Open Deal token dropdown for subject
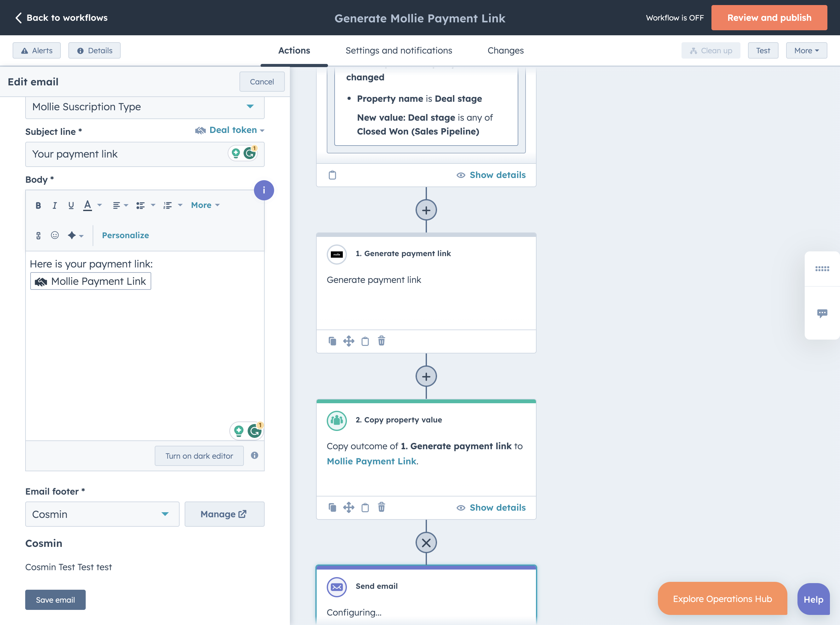 229,130
